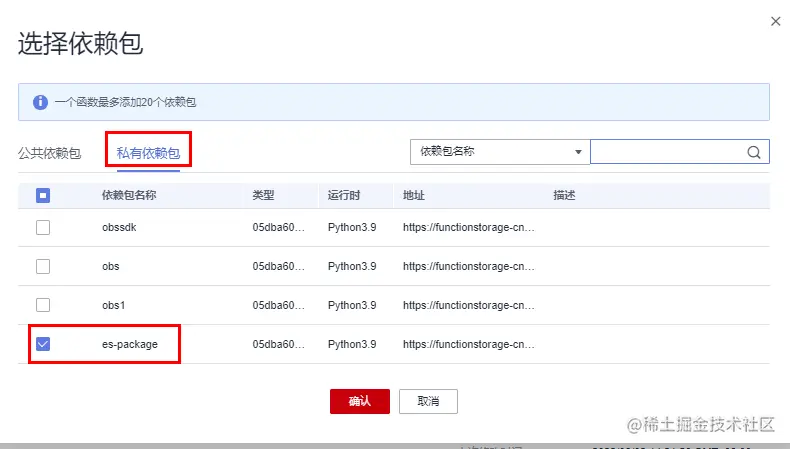Click the blue info icon in banner
790x449 pixels.
40,102
